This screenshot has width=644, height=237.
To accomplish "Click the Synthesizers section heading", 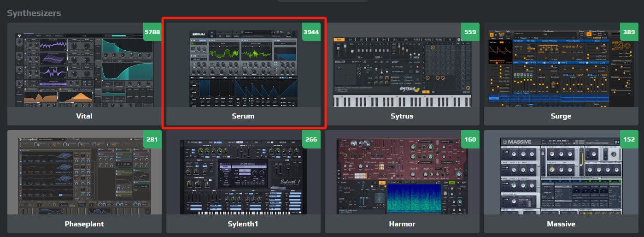I will (x=34, y=13).
